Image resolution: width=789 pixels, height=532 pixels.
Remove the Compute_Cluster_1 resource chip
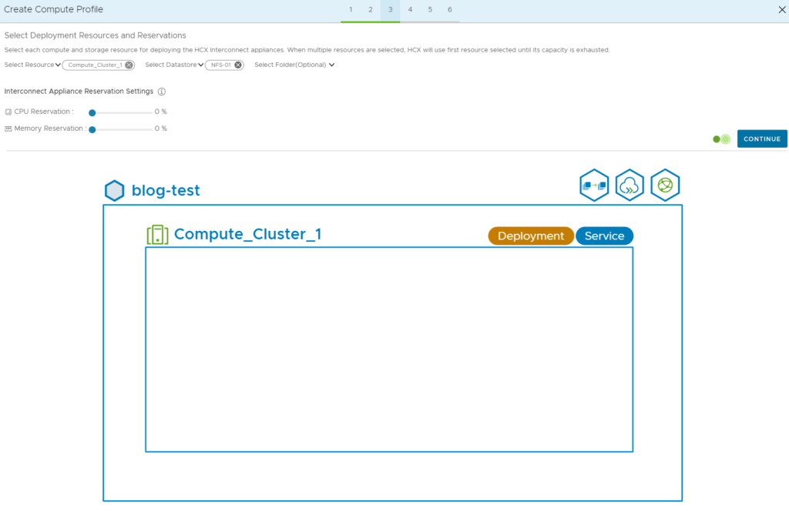pos(129,65)
